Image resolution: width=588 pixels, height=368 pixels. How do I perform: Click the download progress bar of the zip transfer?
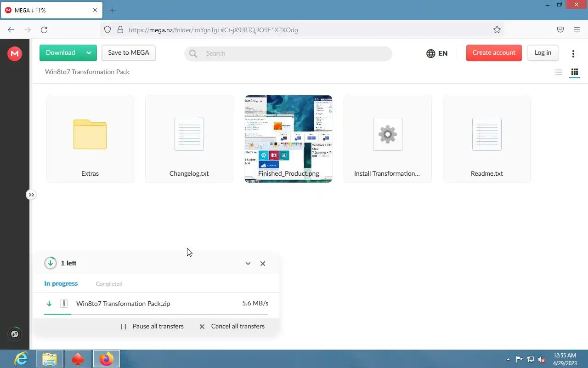click(156, 314)
